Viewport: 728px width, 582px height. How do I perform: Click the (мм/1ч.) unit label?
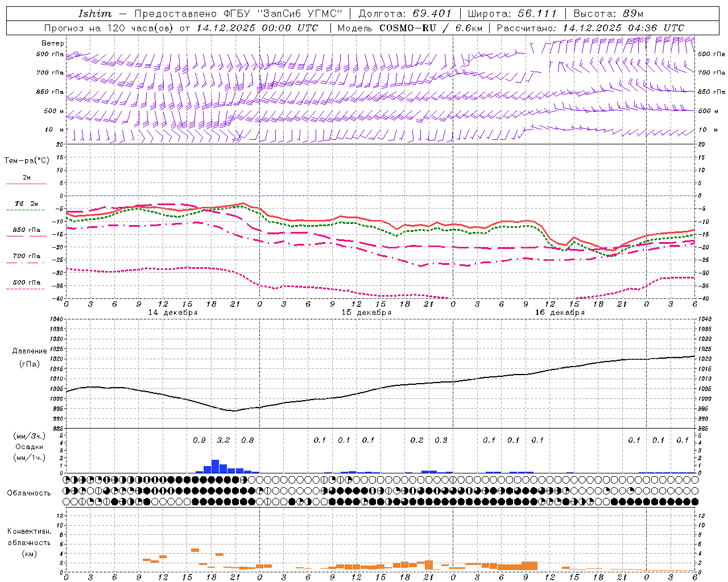(28, 458)
